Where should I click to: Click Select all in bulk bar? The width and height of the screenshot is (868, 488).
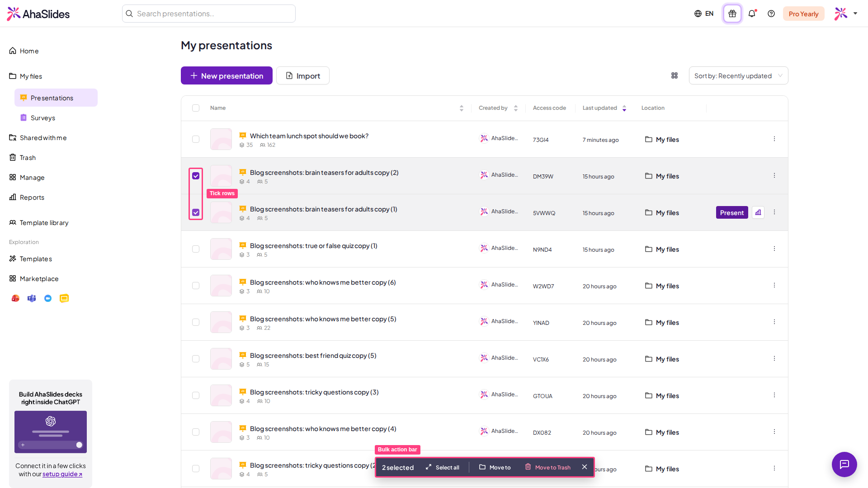[442, 467]
